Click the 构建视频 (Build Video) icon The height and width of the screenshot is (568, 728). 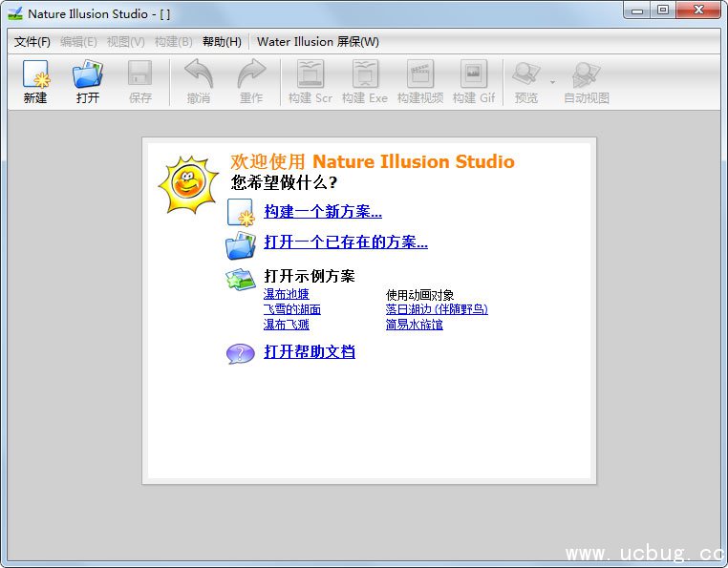click(420, 75)
